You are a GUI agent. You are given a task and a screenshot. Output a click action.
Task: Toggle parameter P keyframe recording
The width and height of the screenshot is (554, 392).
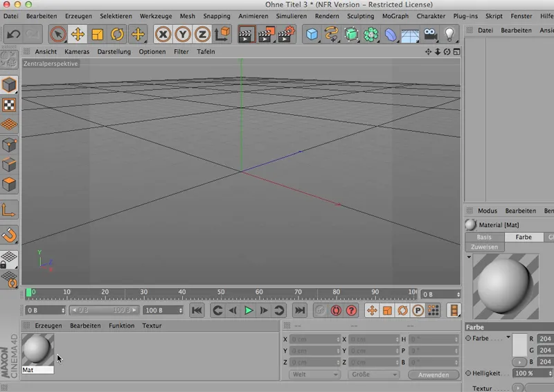point(418,310)
